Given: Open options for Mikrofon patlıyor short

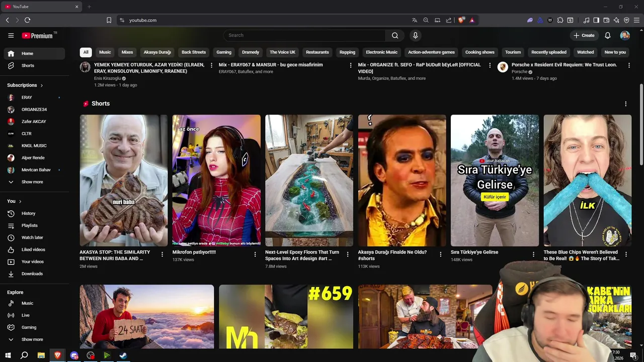Looking at the screenshot, I should click(255, 254).
